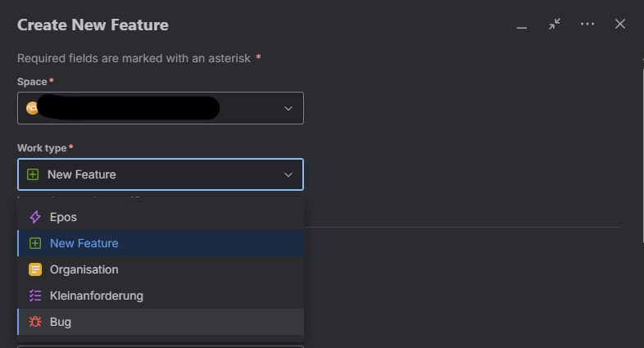This screenshot has width=644, height=348.
Task: Click the orange space avatar icon
Action: pyautogui.click(x=32, y=108)
